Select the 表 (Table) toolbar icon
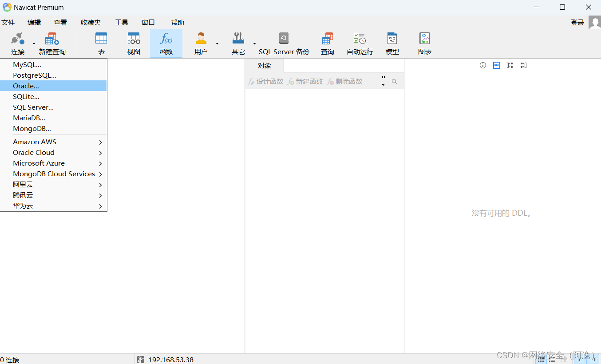601x364 pixels. [101, 39]
